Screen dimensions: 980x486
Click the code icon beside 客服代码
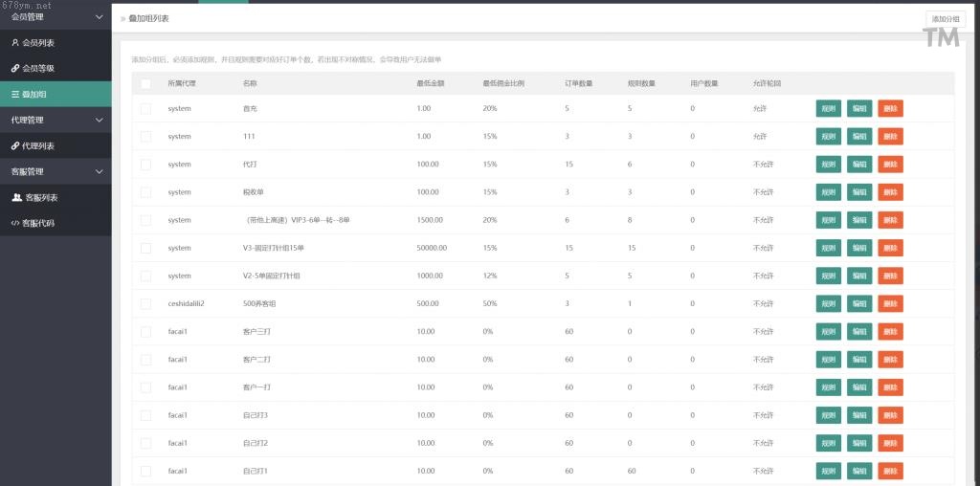14,224
